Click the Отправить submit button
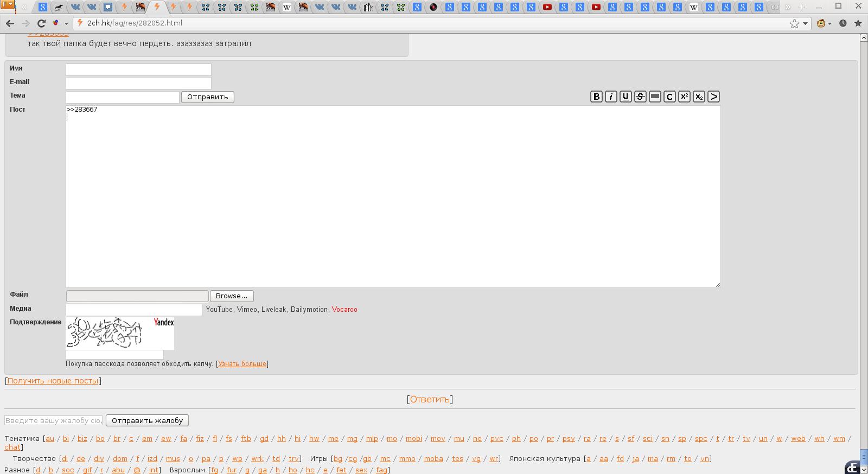Image resolution: width=868 pixels, height=474 pixels. [x=208, y=97]
